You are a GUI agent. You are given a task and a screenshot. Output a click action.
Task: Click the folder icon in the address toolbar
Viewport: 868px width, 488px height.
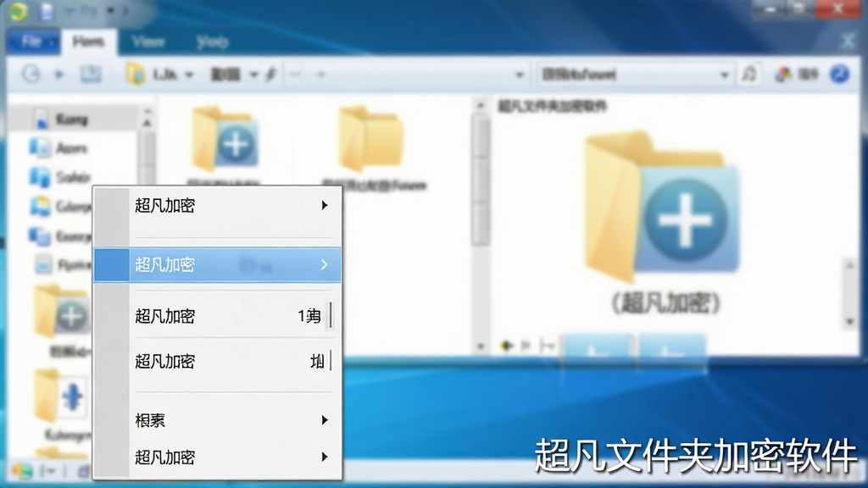click(x=135, y=74)
